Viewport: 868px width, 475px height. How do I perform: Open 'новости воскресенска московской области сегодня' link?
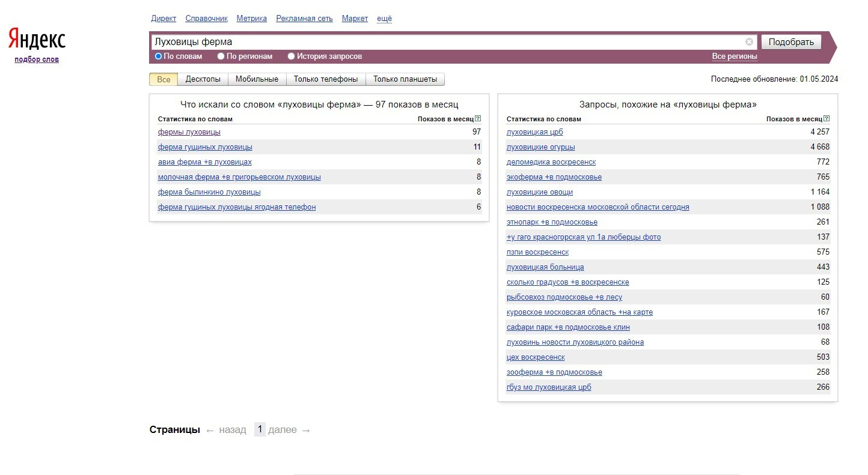click(x=598, y=207)
